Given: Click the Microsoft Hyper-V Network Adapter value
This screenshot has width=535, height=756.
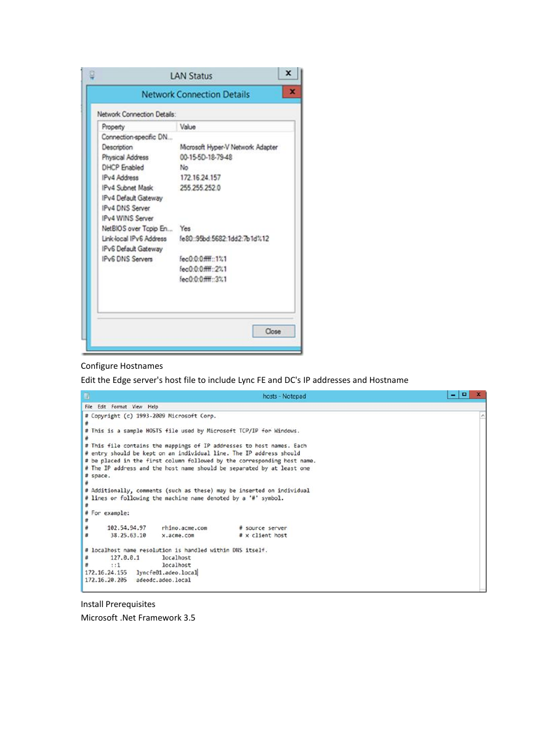Looking at the screenshot, I should [228, 147].
